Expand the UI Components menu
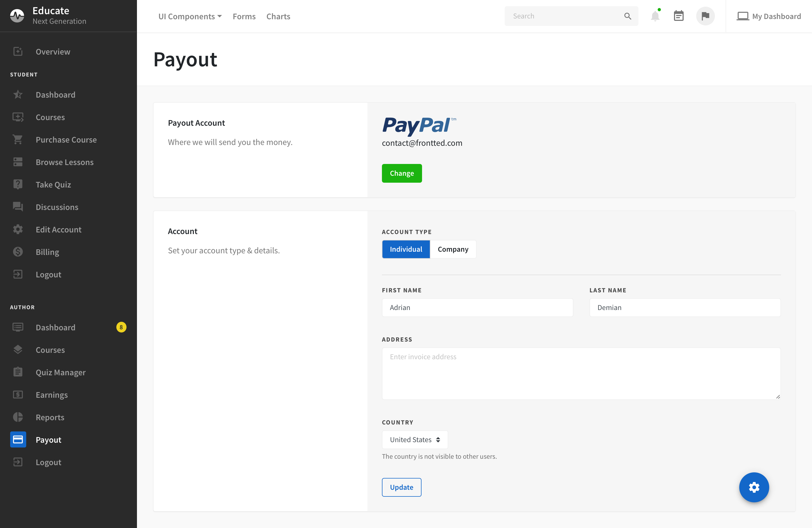This screenshot has width=812, height=528. pos(190,16)
